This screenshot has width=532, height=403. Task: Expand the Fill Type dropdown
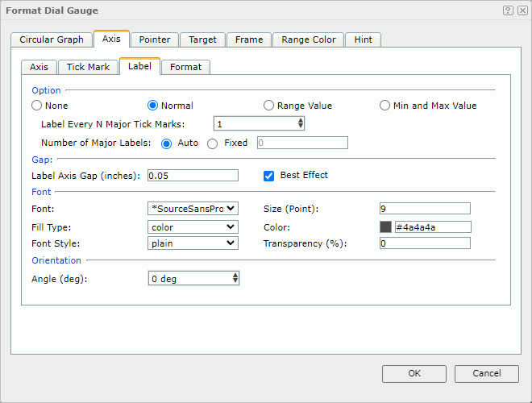[x=193, y=226]
